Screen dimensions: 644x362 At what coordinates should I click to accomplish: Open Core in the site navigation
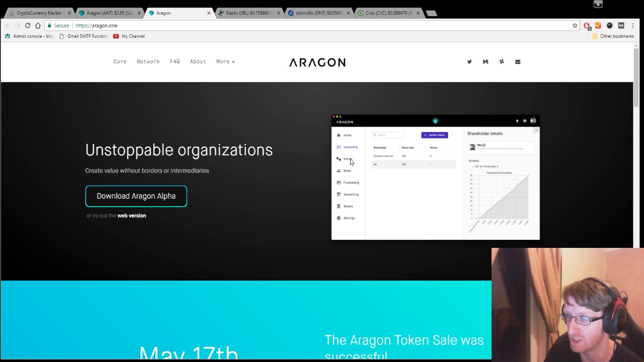[x=120, y=61]
